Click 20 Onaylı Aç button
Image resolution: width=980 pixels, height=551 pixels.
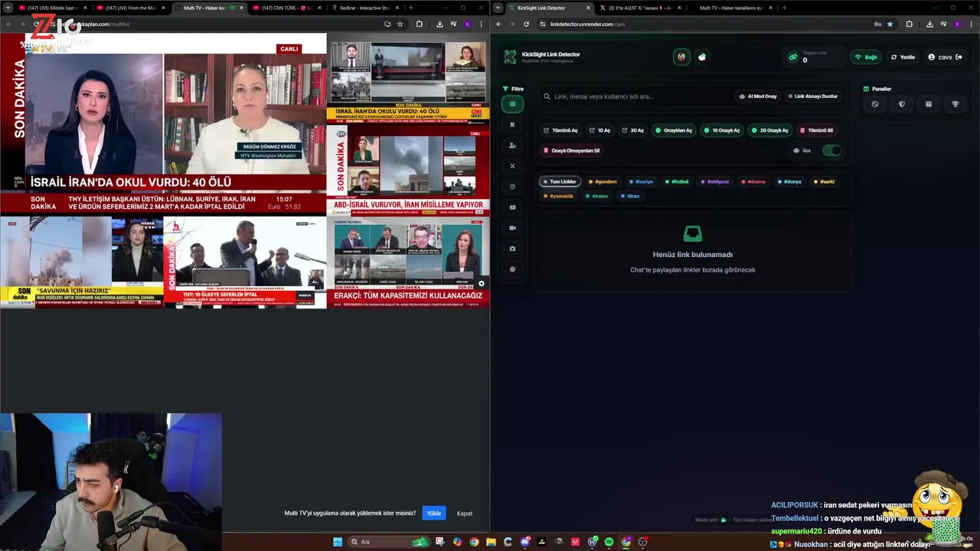click(x=769, y=130)
